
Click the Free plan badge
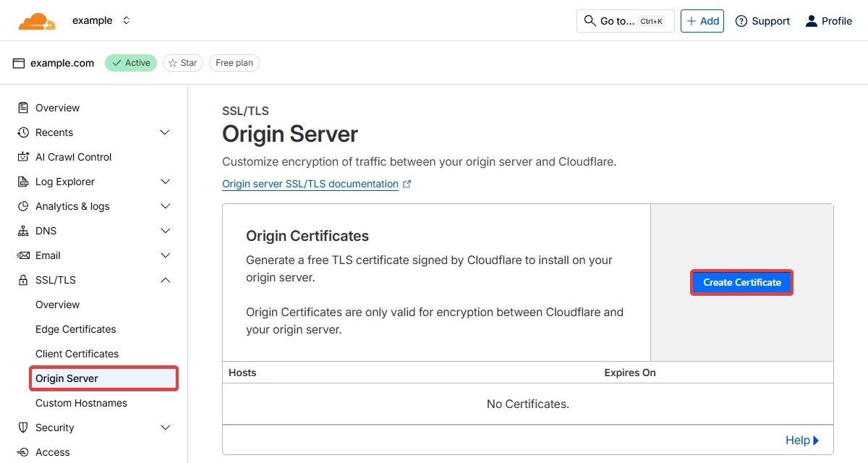(234, 63)
